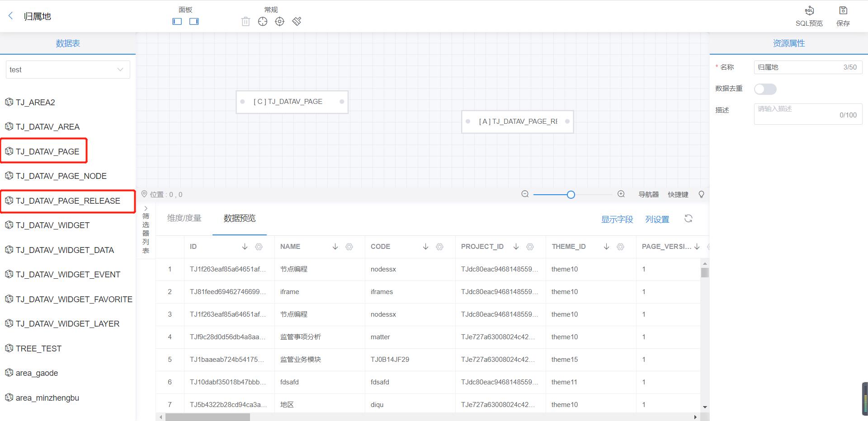Image resolution: width=868 pixels, height=421 pixels.
Task: Switch to the 维度/度量 tab
Action: click(184, 218)
